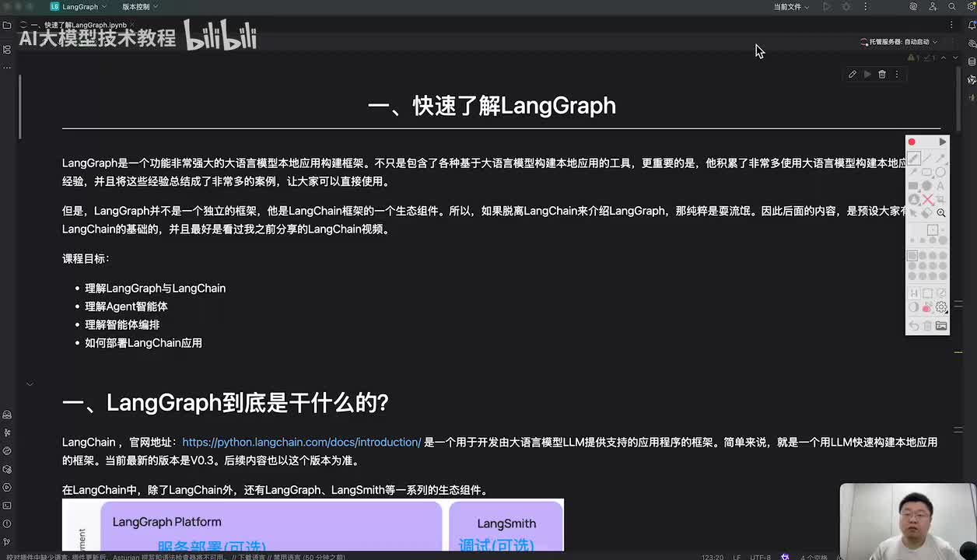The image size is (977, 560).
Task: Click the Code With Me add-user icon
Action: tap(933, 6)
